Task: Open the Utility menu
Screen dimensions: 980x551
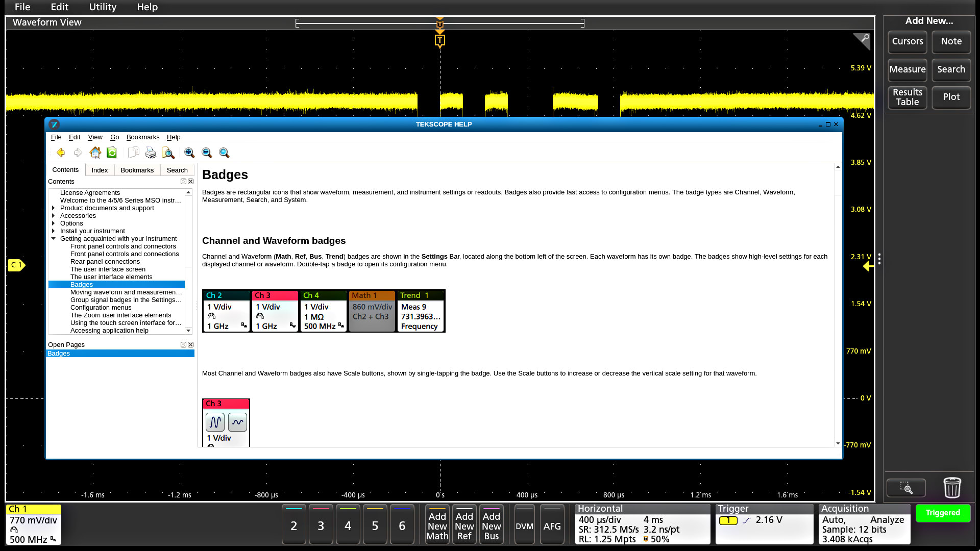Action: (103, 7)
